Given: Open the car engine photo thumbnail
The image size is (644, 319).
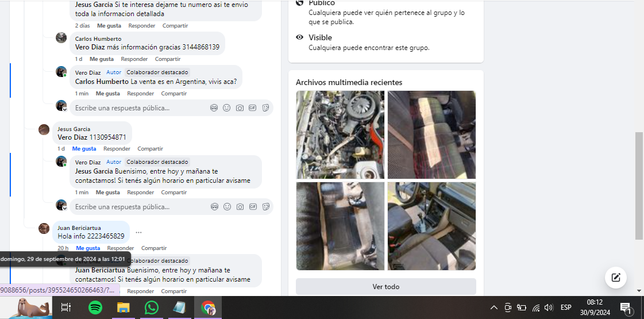Looking at the screenshot, I should [340, 135].
